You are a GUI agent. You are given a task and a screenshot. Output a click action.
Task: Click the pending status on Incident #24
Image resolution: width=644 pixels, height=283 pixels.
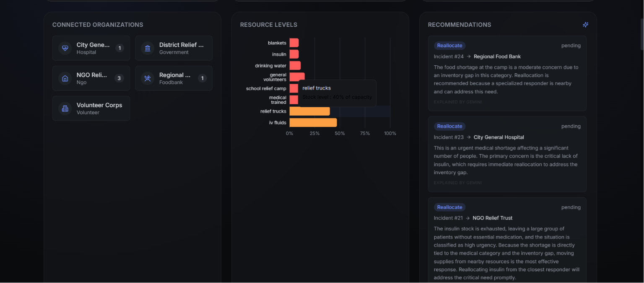[571, 46]
